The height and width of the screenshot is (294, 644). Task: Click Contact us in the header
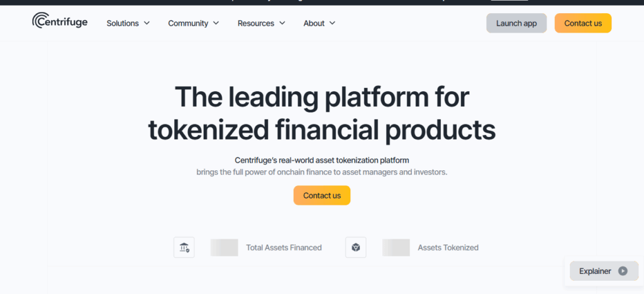[583, 23]
